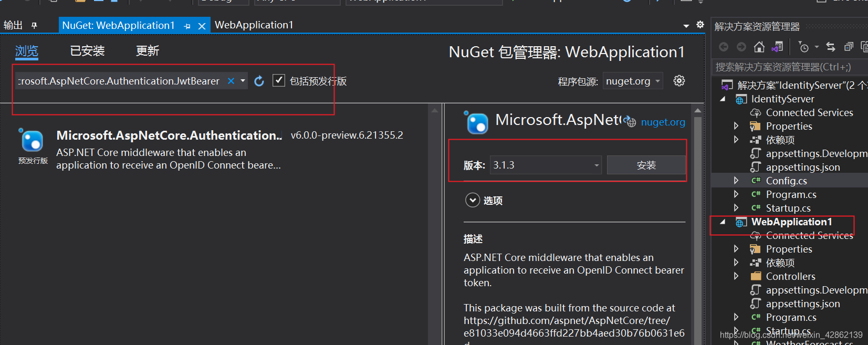This screenshot has height=345, width=868.
Task: Click the pin icon beside 输出 panel
Action: (34, 25)
